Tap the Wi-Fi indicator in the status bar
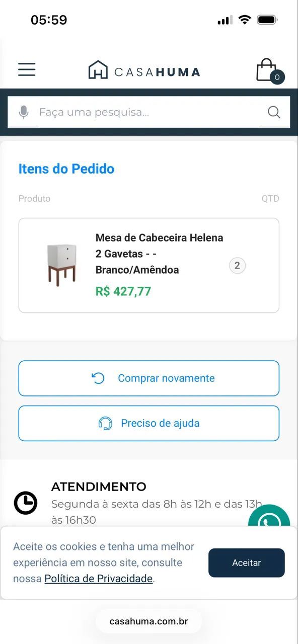This screenshot has height=644, width=298. (x=245, y=19)
